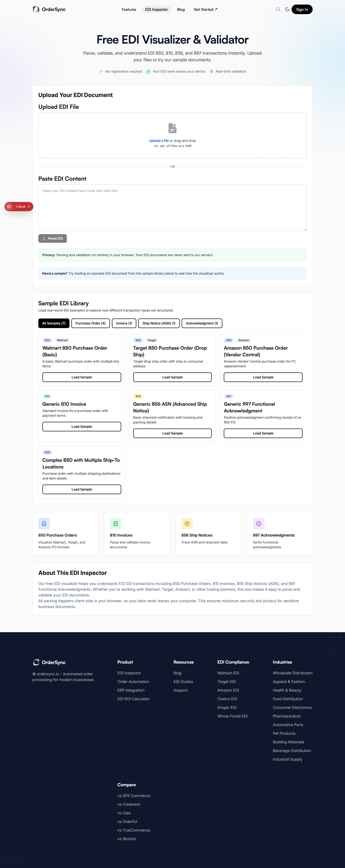345x868 pixels.
Task: Open footer Kroger EDI link
Action: [227, 708]
